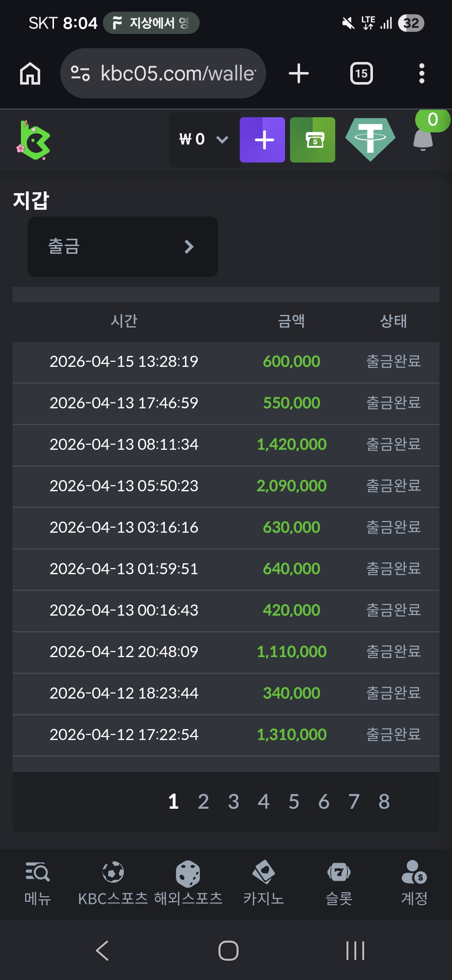Jump to page 8 of withdrawals

pyautogui.click(x=384, y=802)
